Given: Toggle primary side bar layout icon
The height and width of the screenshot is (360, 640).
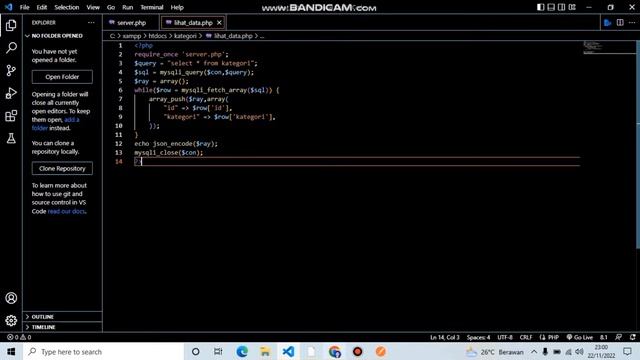Looking at the screenshot, I should 540,7.
